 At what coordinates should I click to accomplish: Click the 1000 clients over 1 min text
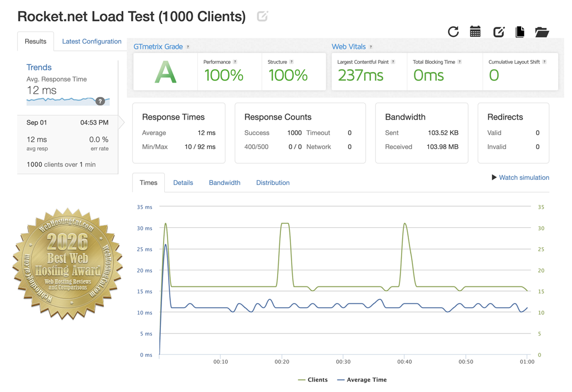coord(61,165)
